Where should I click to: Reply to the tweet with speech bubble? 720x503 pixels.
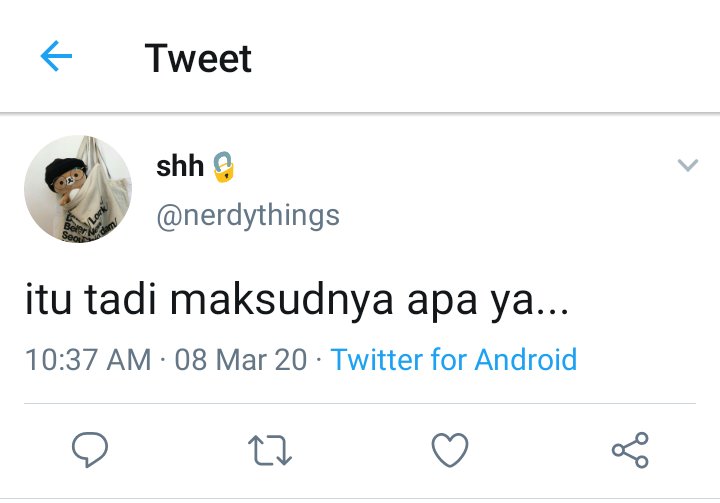coord(90,449)
